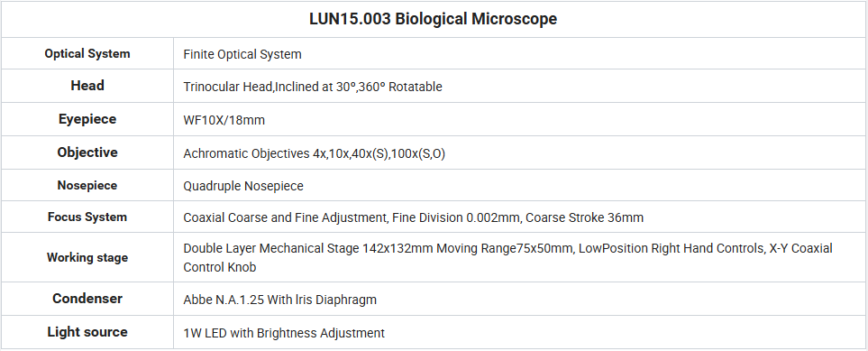Select the Working stage label cell
Image resolution: width=868 pixels, height=351 pixels.
pyautogui.click(x=87, y=257)
